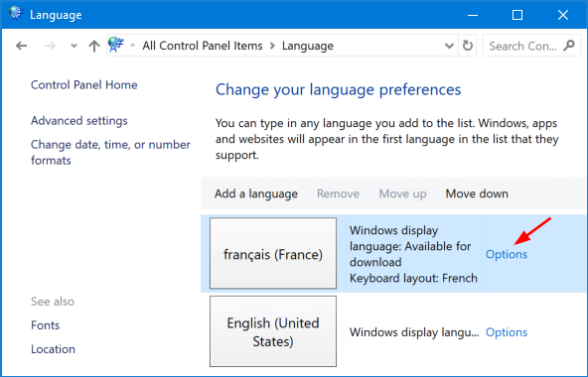Screen dimensions: 588x377
Task: Refresh the Language page
Action: [467, 46]
